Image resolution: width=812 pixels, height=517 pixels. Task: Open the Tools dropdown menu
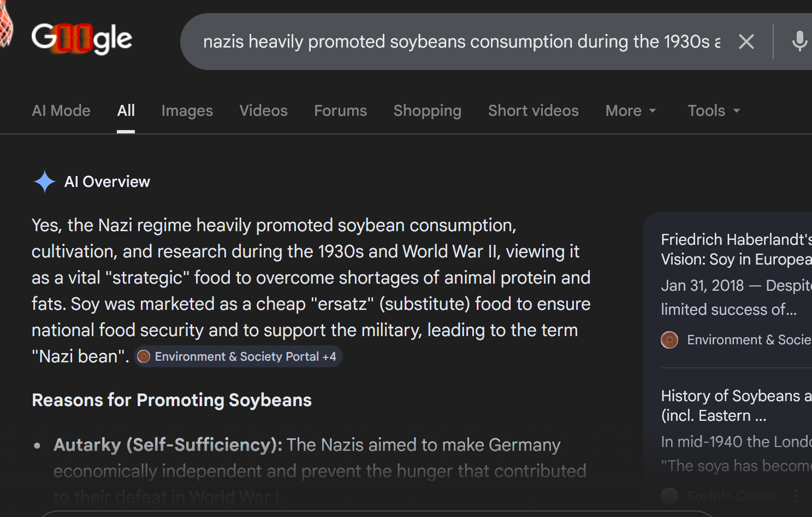click(x=713, y=111)
